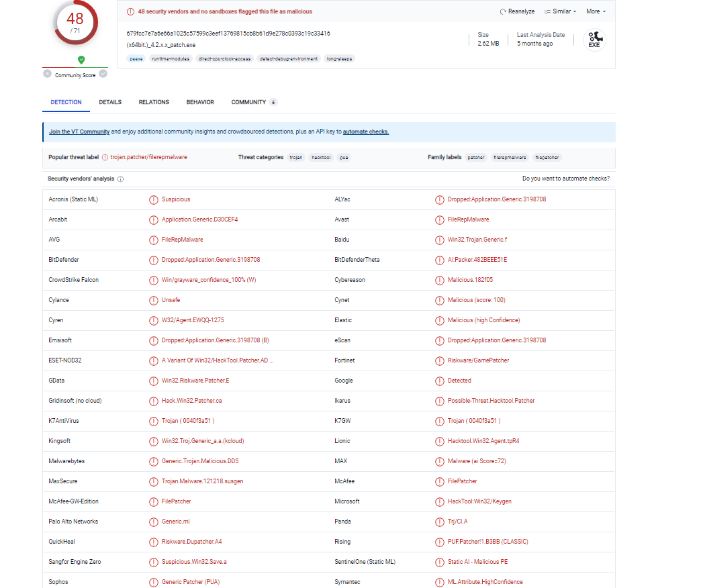701x588 pixels.
Task: Click the Reanalyze refresh icon
Action: [503, 11]
